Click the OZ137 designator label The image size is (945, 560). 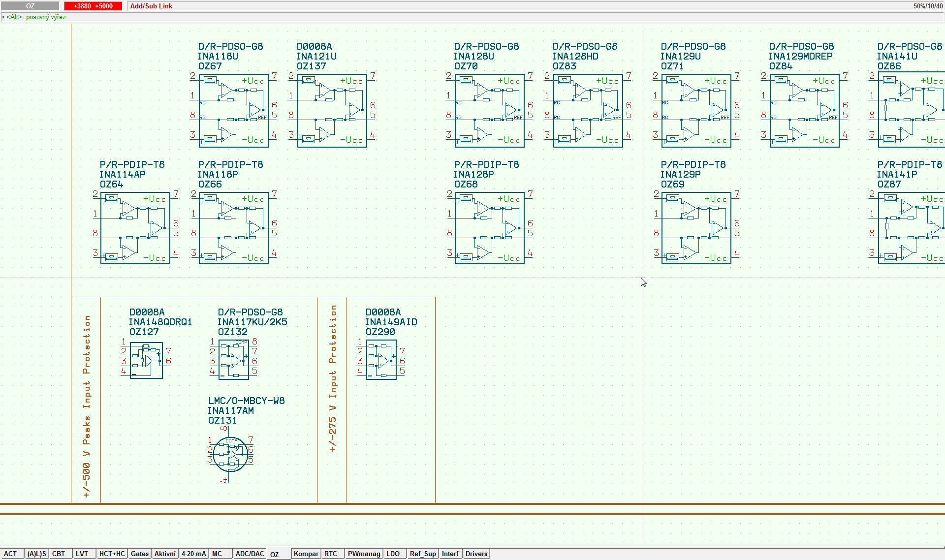click(311, 66)
